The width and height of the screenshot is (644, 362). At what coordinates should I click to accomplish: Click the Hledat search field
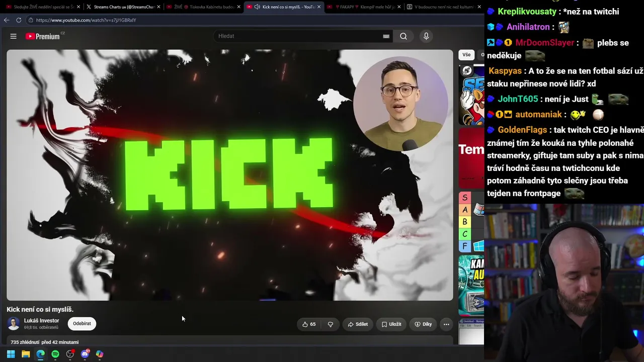(299, 36)
